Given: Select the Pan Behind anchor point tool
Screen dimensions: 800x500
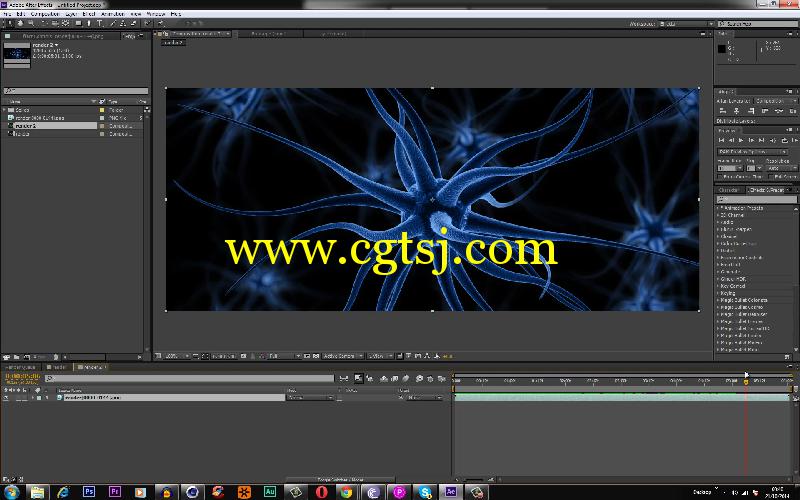Looking at the screenshot, I should (65, 23).
